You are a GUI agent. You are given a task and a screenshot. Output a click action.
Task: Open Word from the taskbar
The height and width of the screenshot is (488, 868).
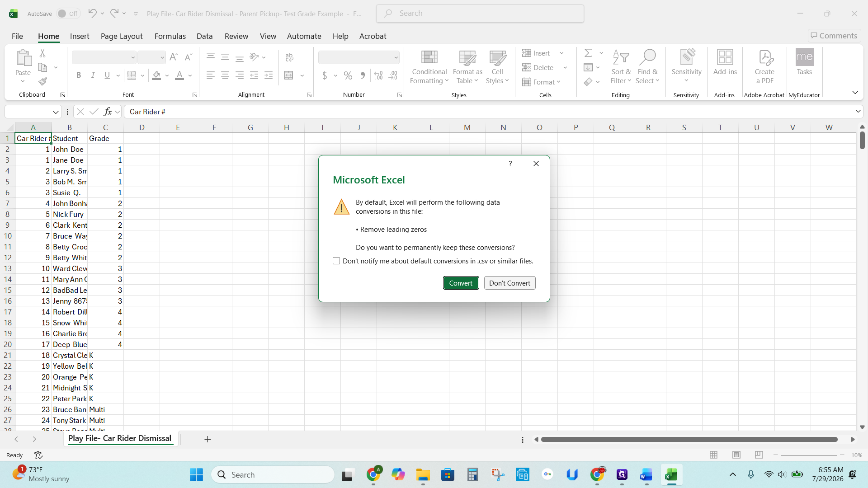646,475
